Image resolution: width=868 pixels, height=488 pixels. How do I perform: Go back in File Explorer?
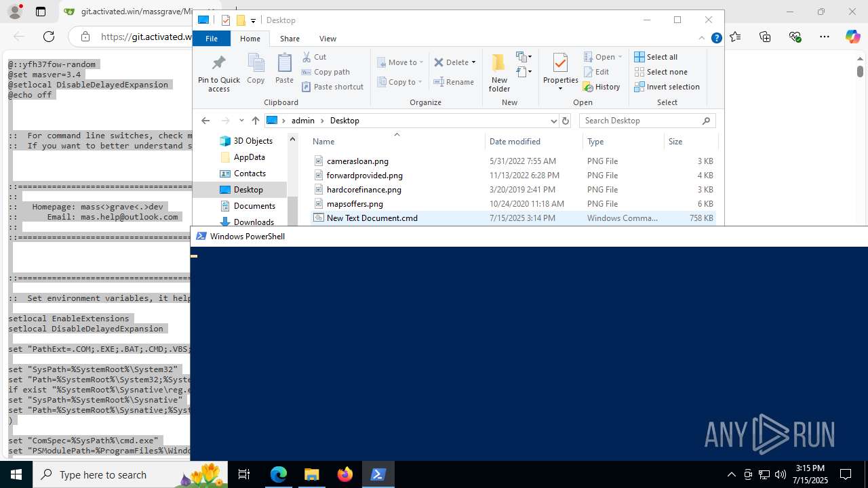click(x=205, y=121)
